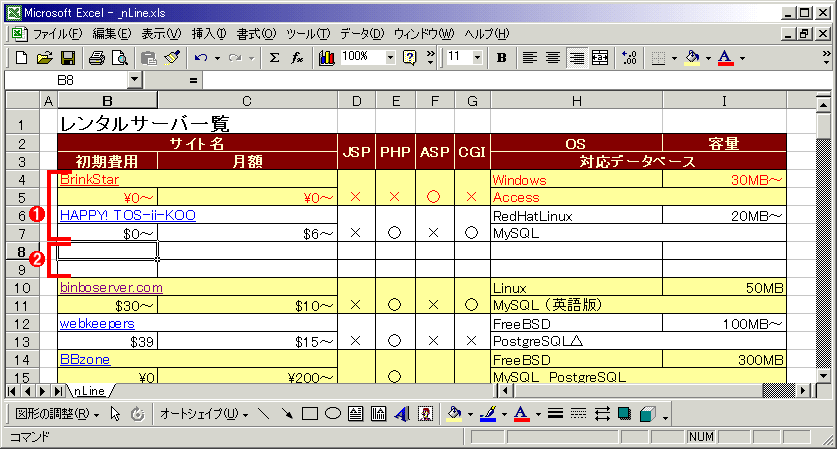Open the ファイル(F) menu

(58, 34)
